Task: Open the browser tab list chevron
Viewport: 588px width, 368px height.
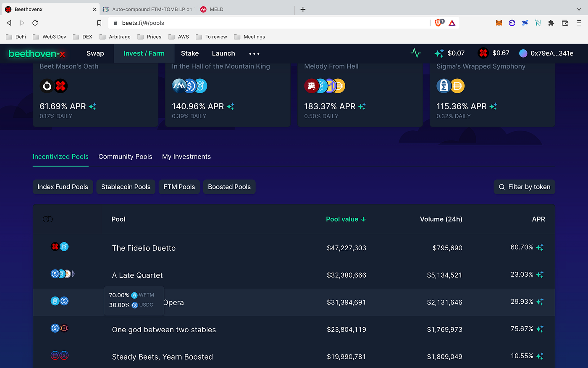Action: tap(579, 9)
